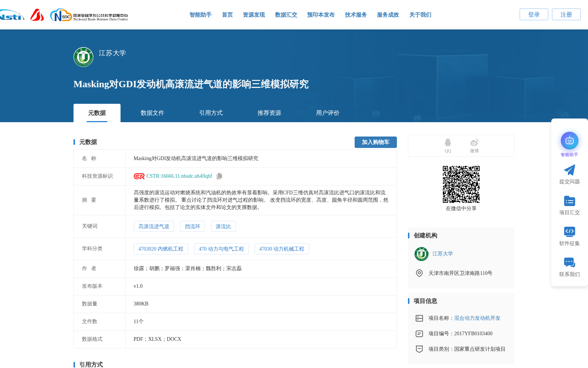588x368 pixels.
Task: Click the 4703020 内燃机工程 category tag
Action: pyautogui.click(x=161, y=249)
